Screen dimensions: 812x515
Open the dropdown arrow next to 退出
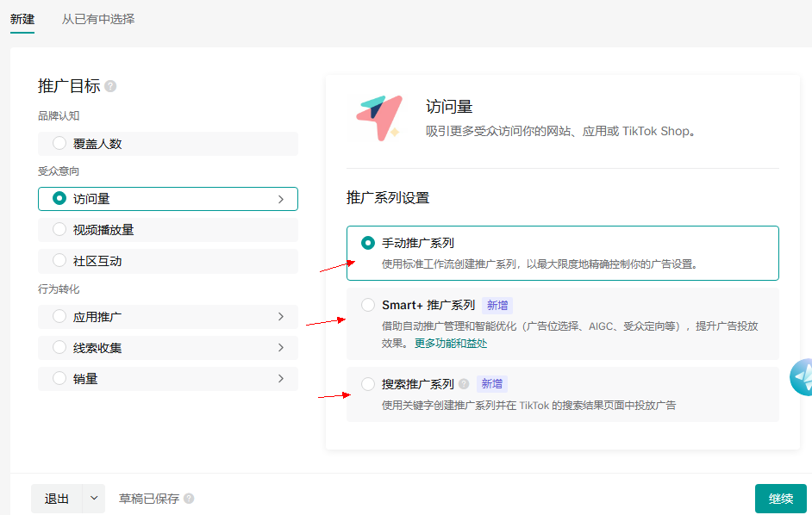click(x=94, y=499)
